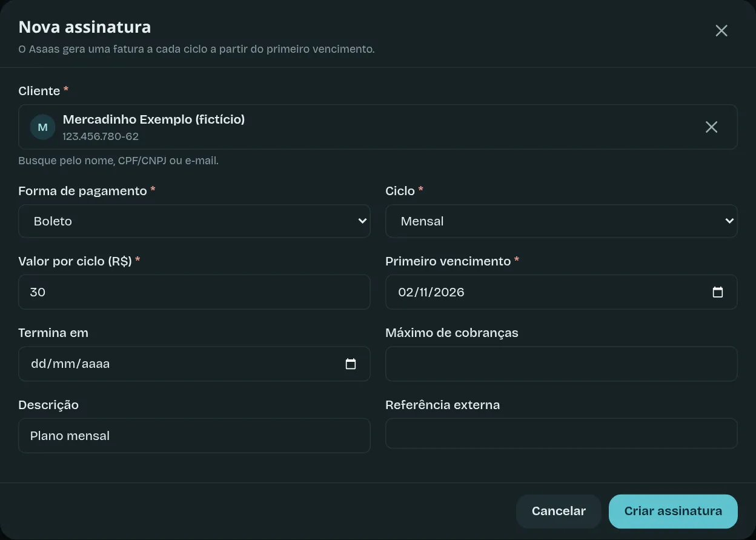Click the Máximo de cobranças label
This screenshot has height=540, width=756.
pyautogui.click(x=452, y=333)
